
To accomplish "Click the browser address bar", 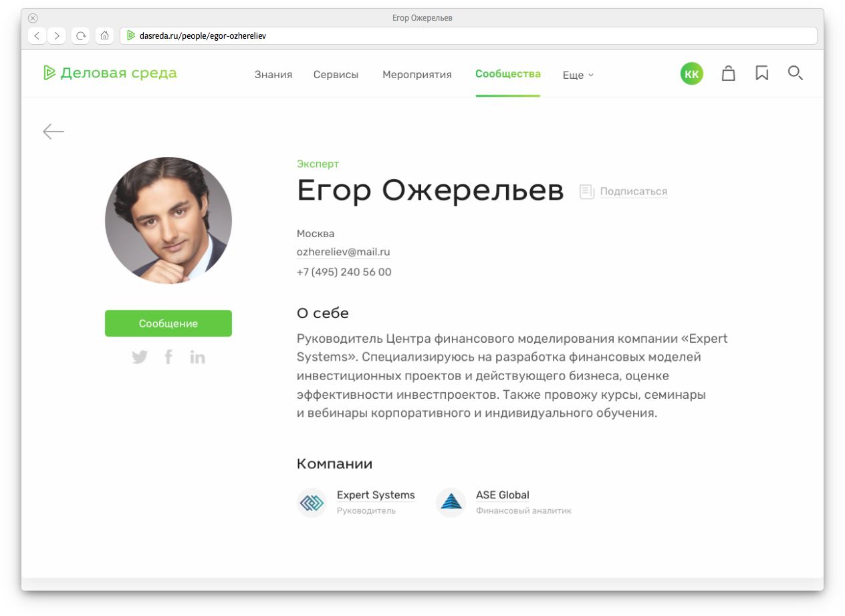I will pos(469,36).
